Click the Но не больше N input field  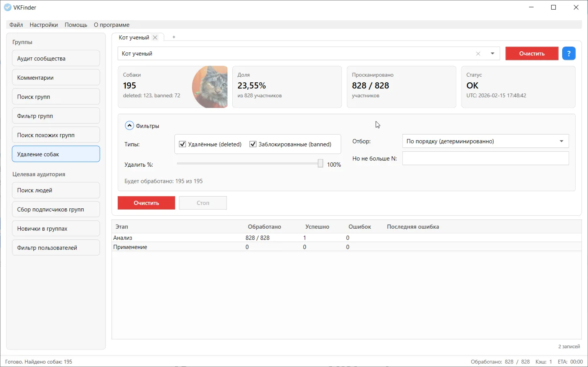[x=485, y=159]
